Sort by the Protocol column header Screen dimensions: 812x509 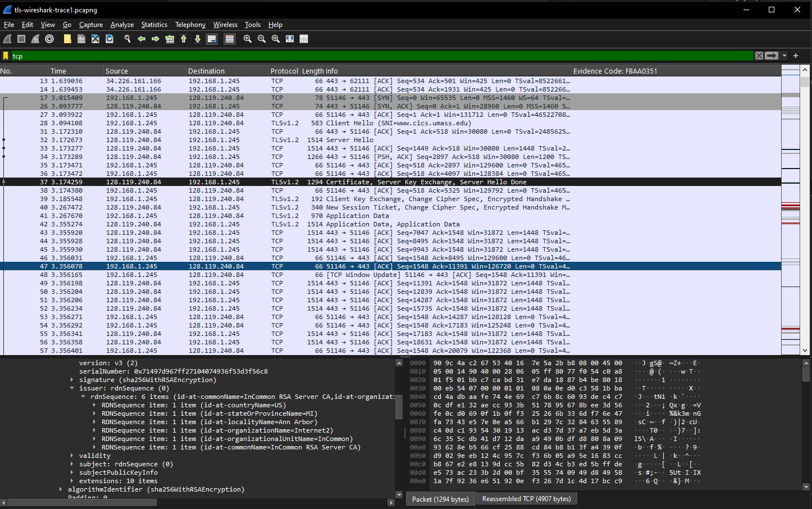[285, 71]
